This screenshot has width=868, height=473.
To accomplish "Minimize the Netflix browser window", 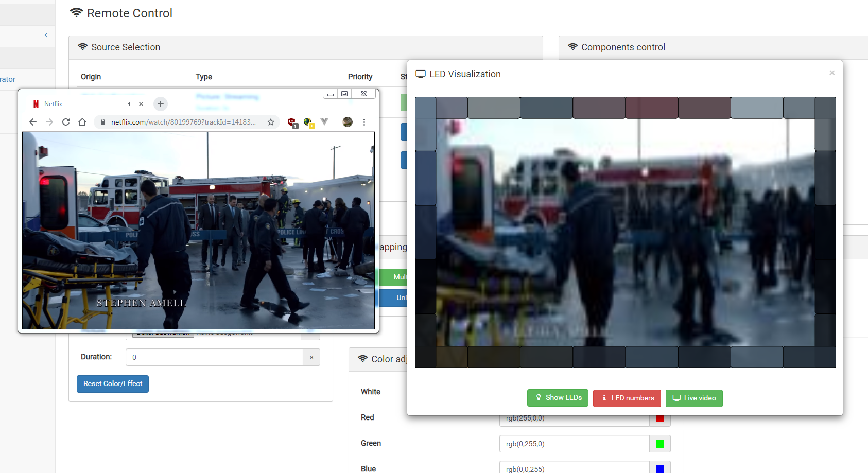I will point(330,94).
